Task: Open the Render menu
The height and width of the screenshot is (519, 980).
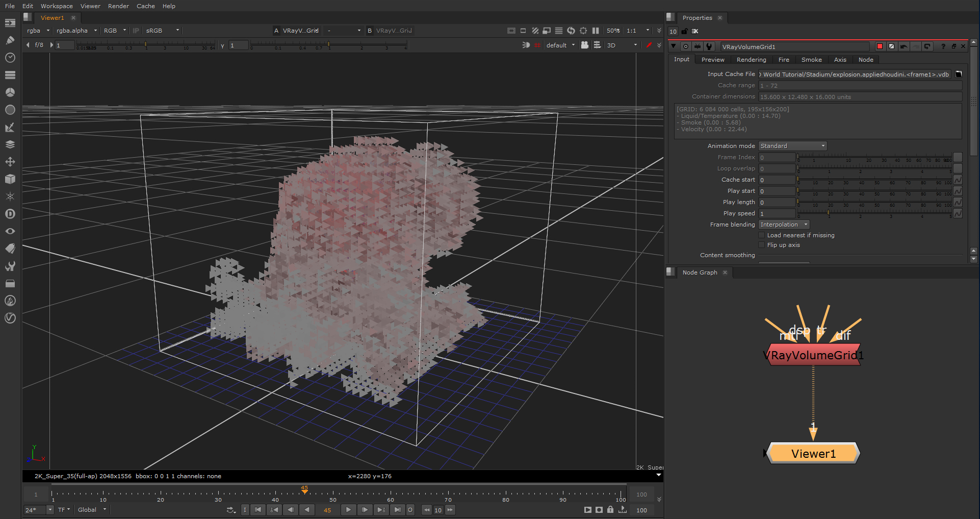Action: [118, 6]
